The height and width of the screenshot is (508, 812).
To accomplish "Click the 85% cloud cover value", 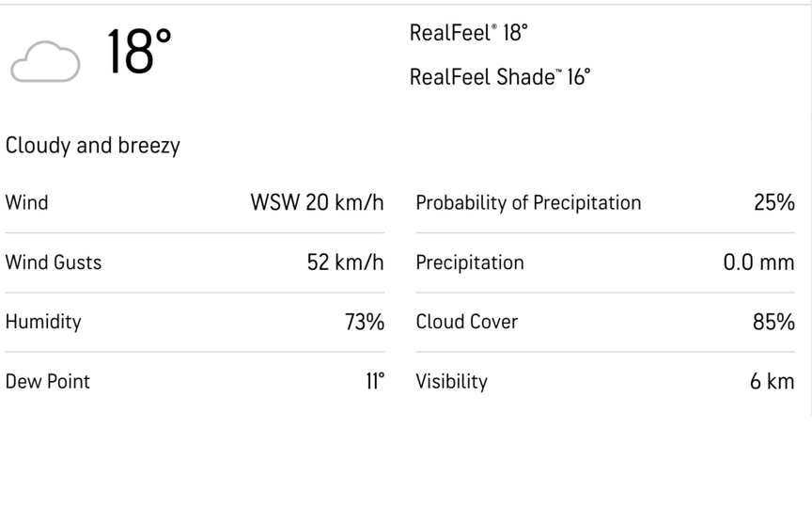I will click(773, 322).
